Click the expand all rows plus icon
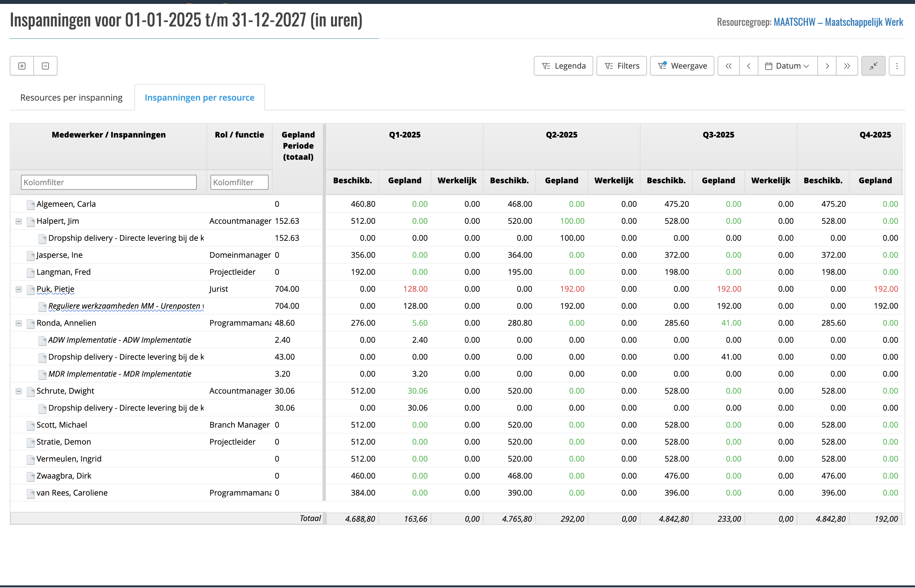Screen dimensions: 915x588 tap(22, 66)
